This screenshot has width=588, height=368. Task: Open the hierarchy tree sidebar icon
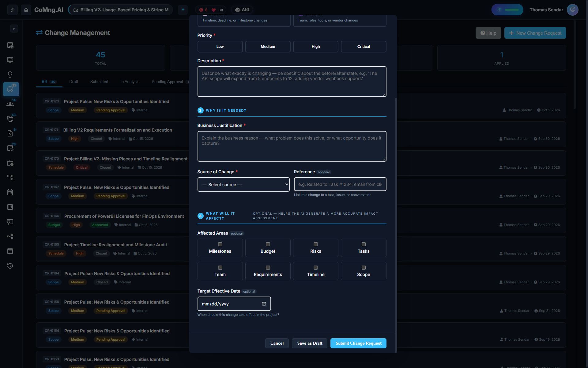10,178
